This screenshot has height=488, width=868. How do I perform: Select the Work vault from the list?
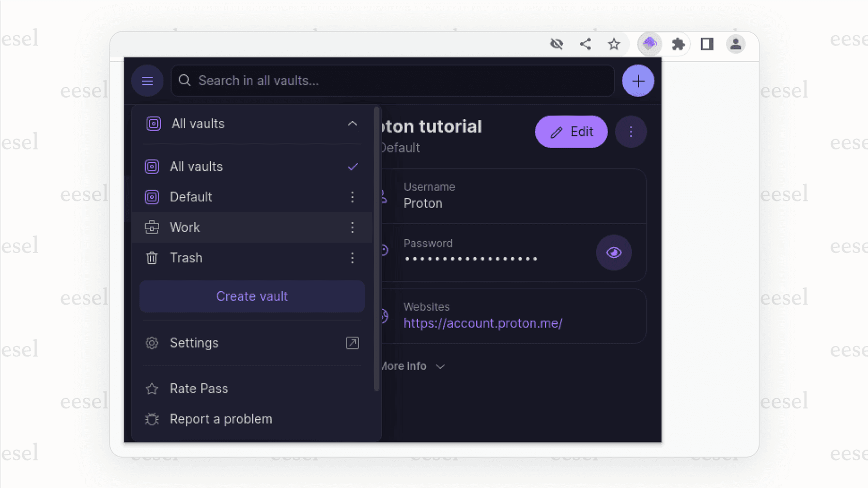click(185, 227)
